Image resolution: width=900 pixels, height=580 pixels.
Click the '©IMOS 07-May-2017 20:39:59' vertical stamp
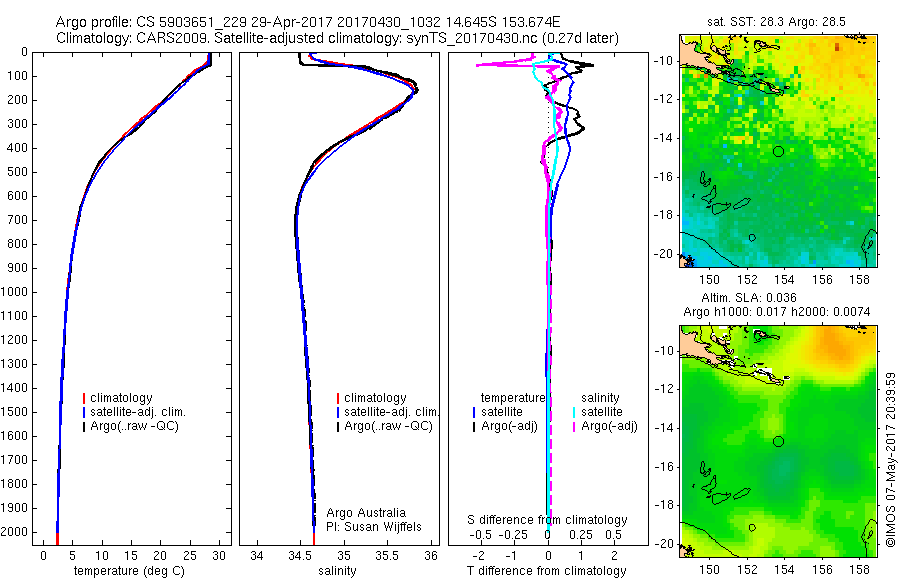[890, 459]
